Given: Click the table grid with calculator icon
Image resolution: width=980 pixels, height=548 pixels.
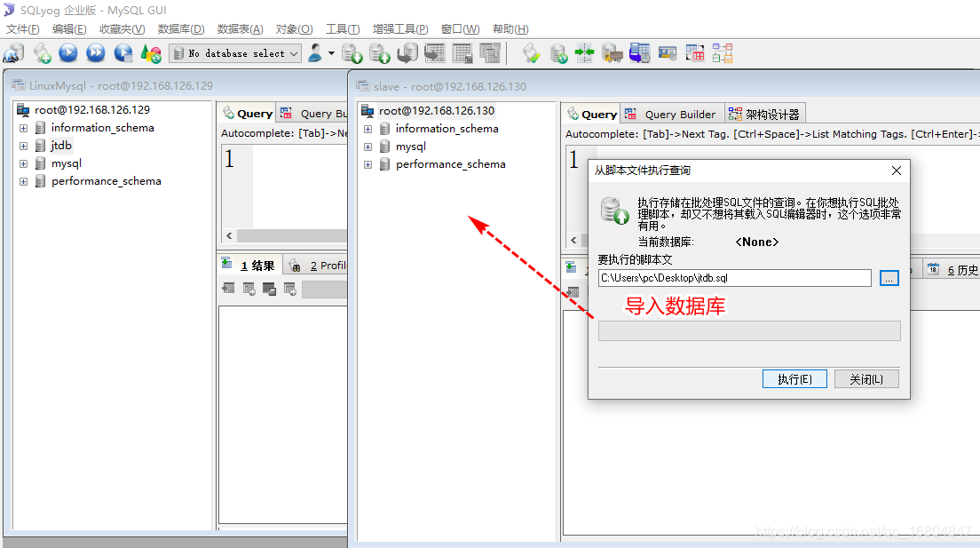Looking at the screenshot, I should pos(462,53).
